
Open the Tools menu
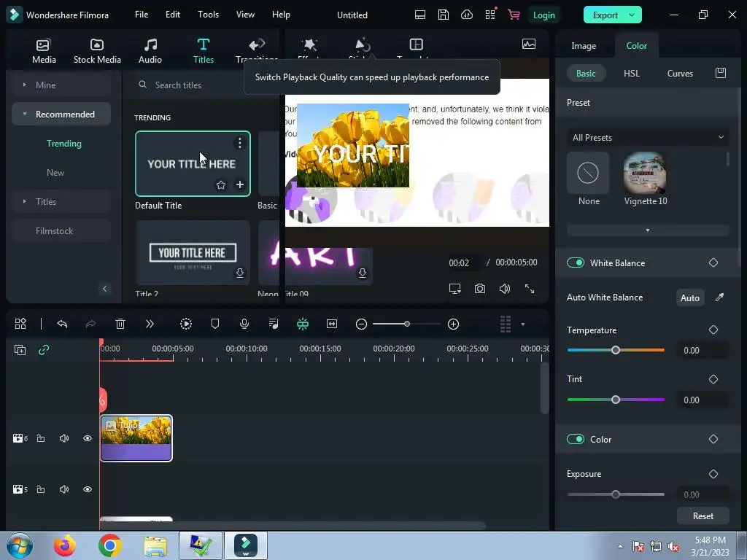[208, 15]
